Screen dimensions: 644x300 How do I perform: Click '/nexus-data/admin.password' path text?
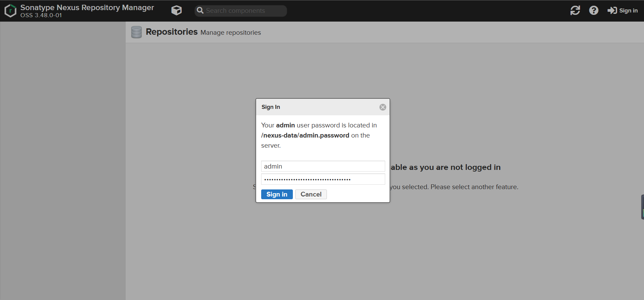[x=305, y=135]
